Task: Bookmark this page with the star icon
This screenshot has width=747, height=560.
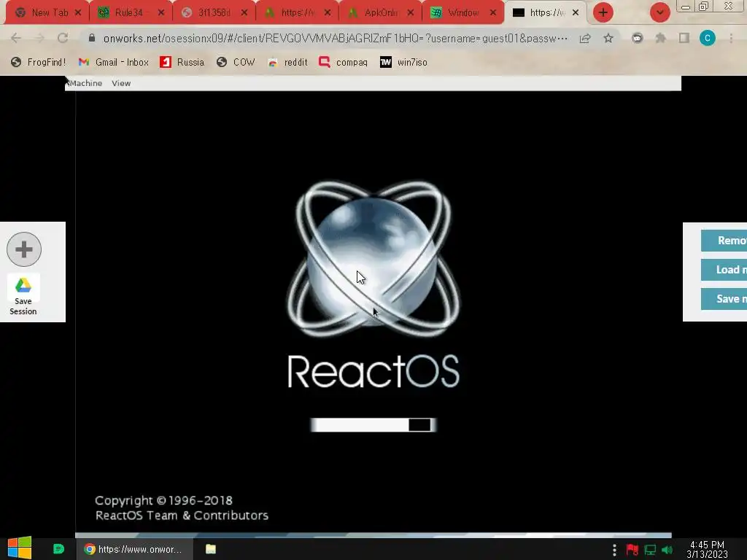Action: tap(608, 38)
